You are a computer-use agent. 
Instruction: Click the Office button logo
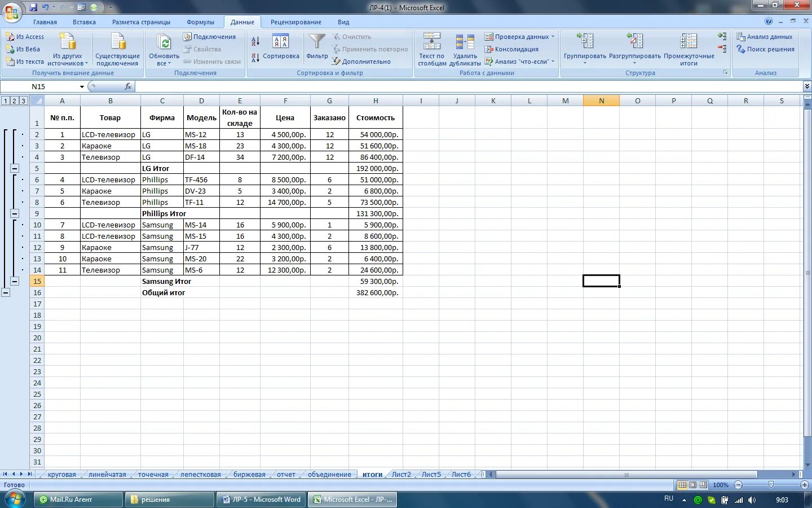click(11, 11)
